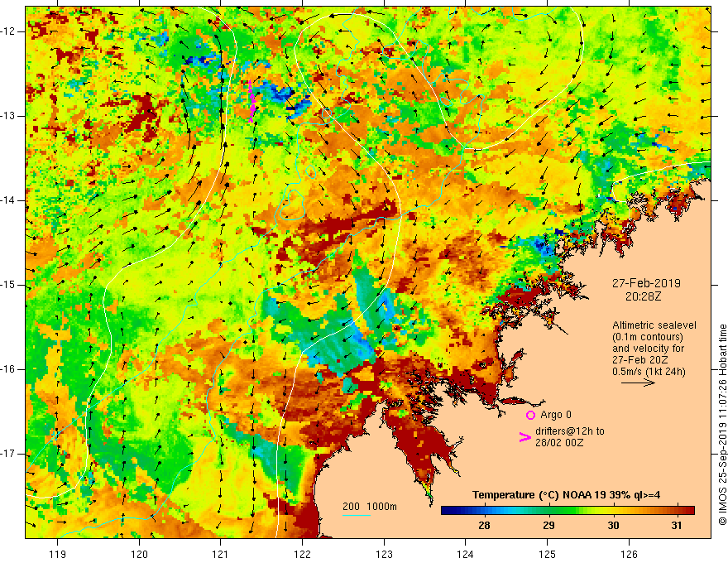Click the longitude axis label 121
Viewport: 728px width, 563px height.
pyautogui.click(x=221, y=554)
